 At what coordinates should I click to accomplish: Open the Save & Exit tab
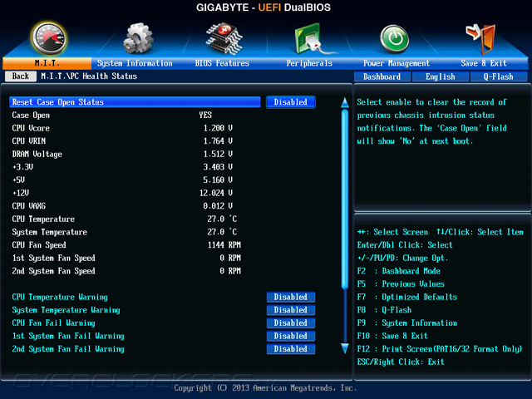coord(484,63)
